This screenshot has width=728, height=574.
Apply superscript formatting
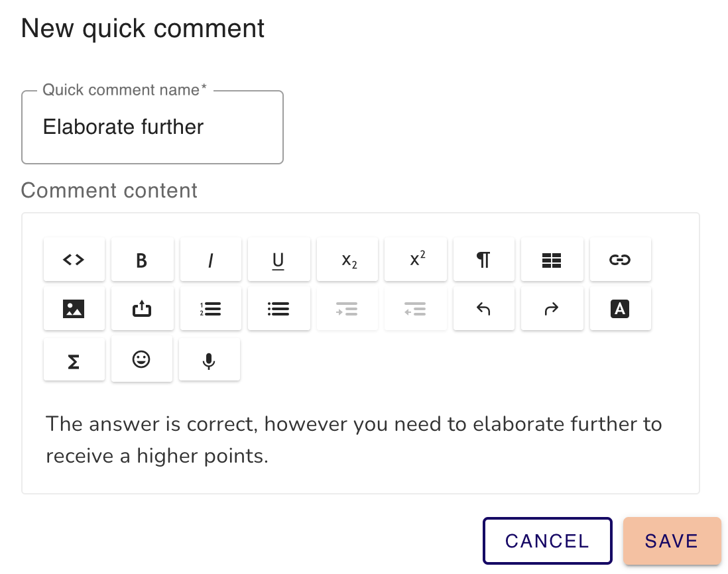pos(416,260)
